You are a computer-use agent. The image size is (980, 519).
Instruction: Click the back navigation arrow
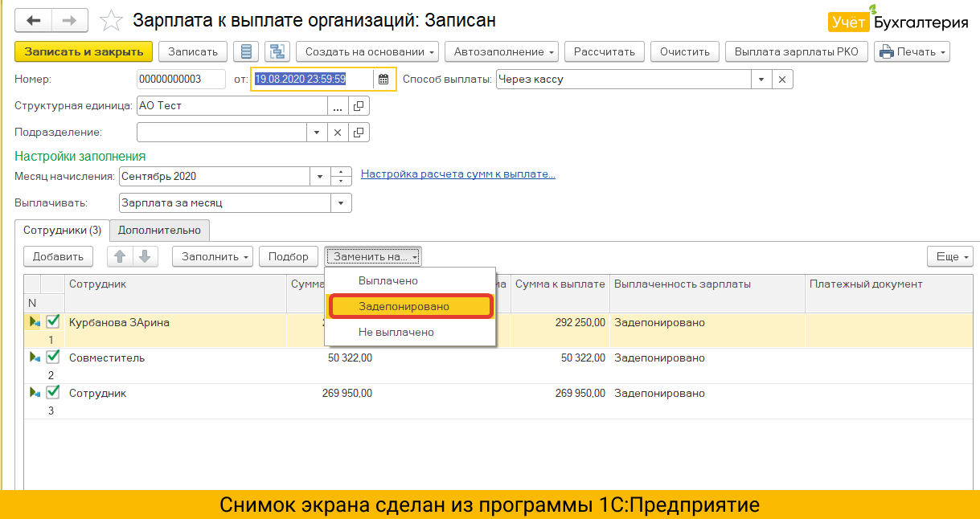point(35,20)
